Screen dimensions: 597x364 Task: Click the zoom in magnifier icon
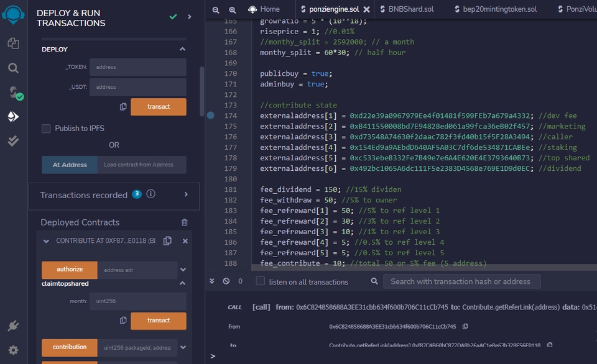click(x=232, y=10)
